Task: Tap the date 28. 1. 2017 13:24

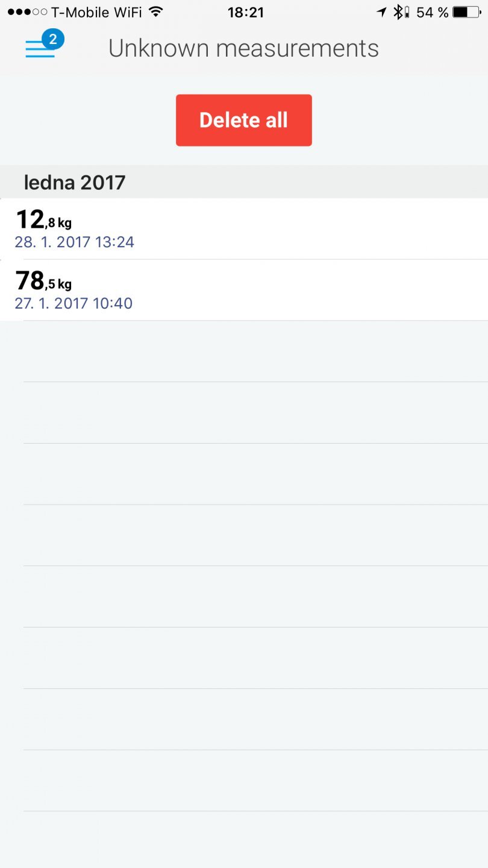Action: pos(74,242)
